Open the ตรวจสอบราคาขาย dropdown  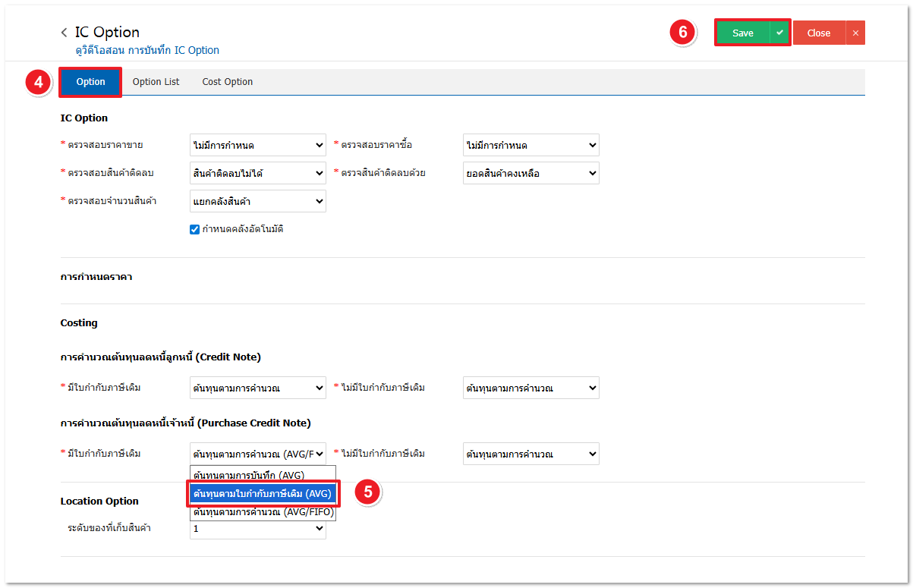[257, 145]
